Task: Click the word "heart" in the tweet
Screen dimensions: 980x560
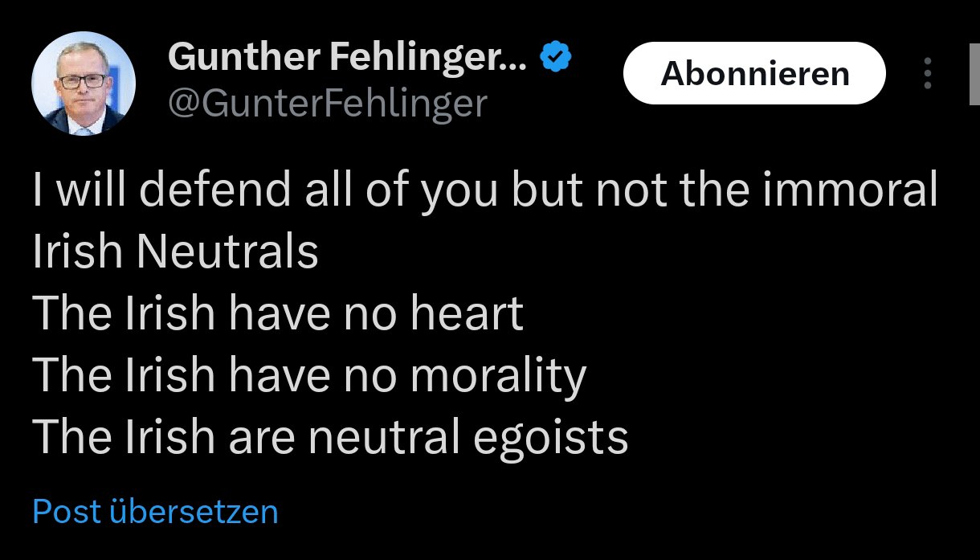Action: pos(467,313)
